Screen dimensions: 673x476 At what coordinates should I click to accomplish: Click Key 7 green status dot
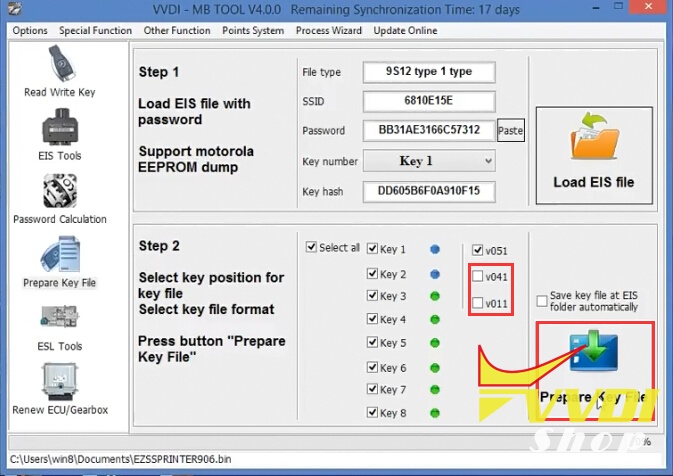tap(435, 390)
